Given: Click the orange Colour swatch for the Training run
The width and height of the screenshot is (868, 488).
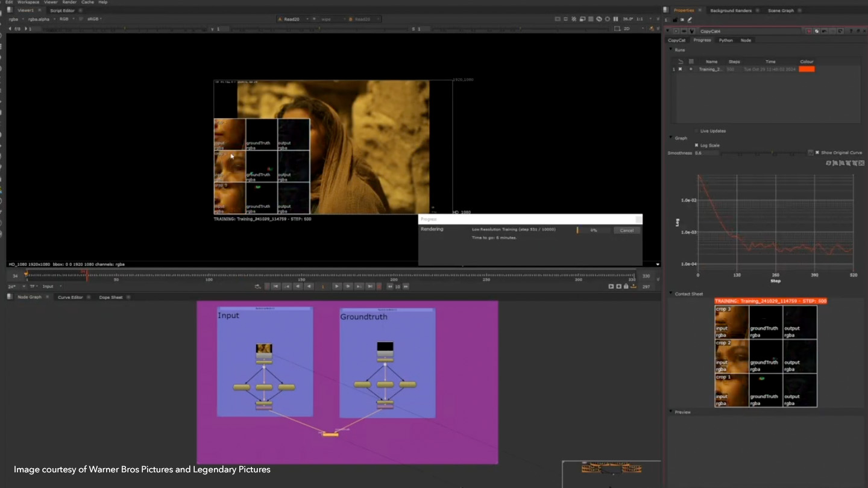Looking at the screenshot, I should 807,69.
